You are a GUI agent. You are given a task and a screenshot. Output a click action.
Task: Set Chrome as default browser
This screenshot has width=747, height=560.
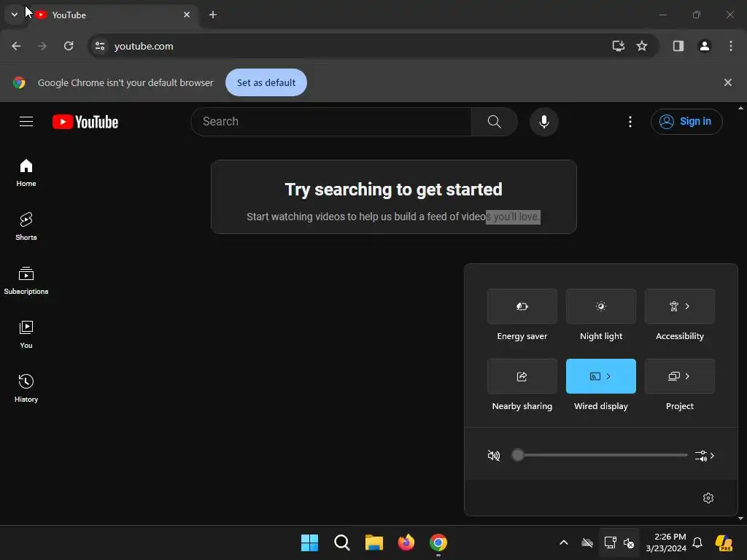266,82
